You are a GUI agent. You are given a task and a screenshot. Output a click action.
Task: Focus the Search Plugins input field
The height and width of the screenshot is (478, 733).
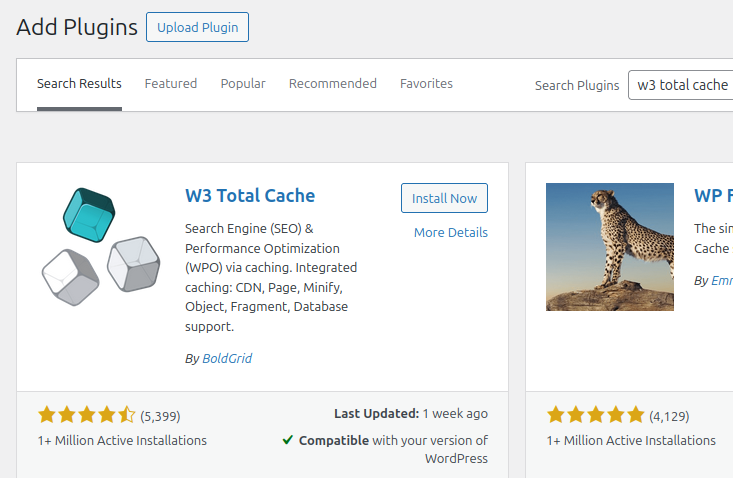[x=681, y=85]
